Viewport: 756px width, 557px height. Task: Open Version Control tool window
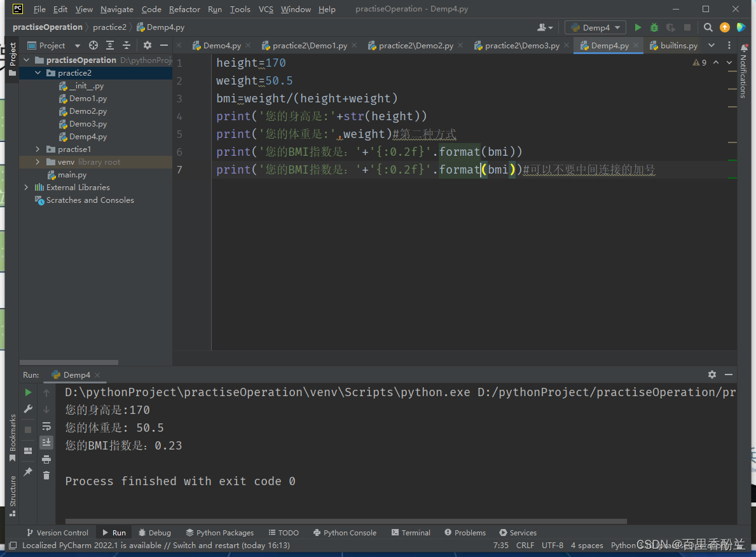point(57,533)
